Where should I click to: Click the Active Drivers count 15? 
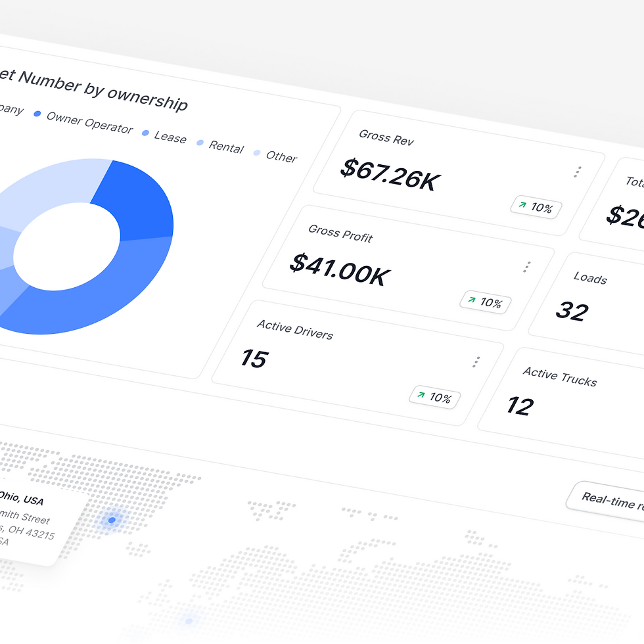tap(255, 358)
